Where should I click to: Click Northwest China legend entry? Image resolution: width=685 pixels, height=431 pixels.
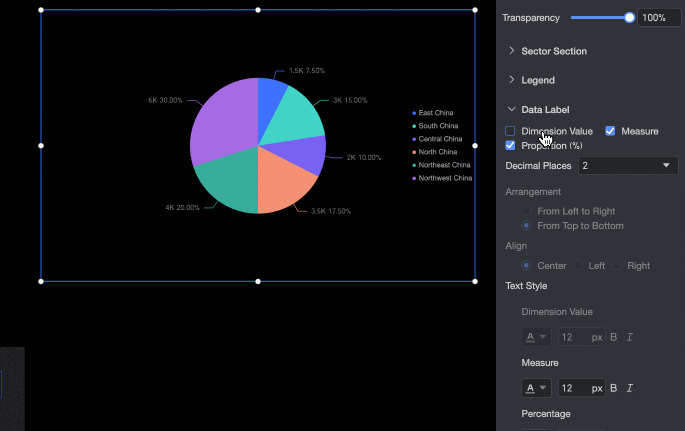tap(442, 178)
